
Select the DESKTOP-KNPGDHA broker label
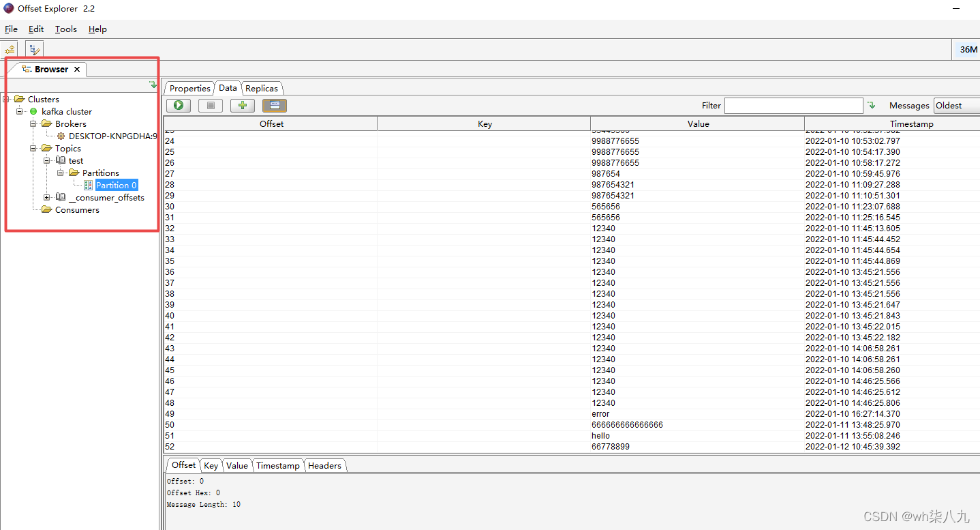(x=112, y=136)
